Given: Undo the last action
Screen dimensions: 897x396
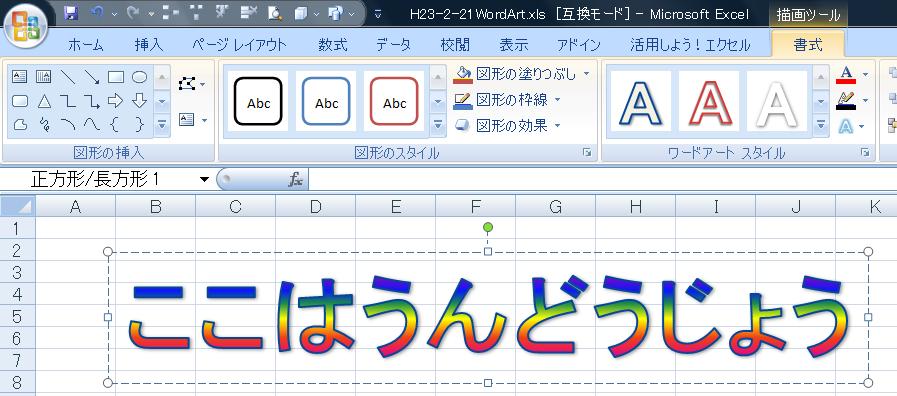Looking at the screenshot, I should coord(97,14).
